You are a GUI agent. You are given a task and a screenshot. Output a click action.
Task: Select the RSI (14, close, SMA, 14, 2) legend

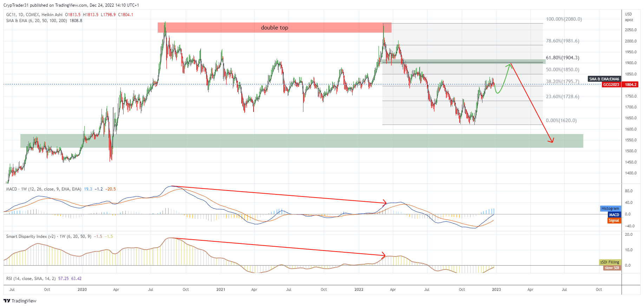point(31,279)
